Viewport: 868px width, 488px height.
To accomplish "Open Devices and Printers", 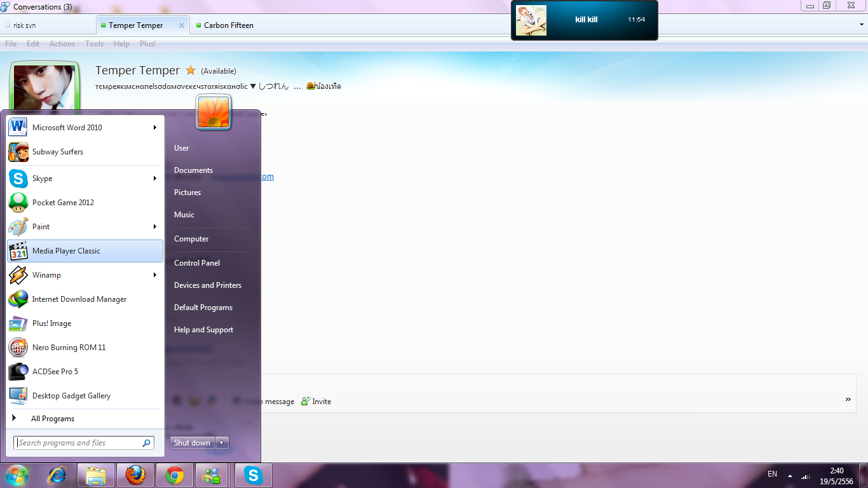I will (x=208, y=285).
